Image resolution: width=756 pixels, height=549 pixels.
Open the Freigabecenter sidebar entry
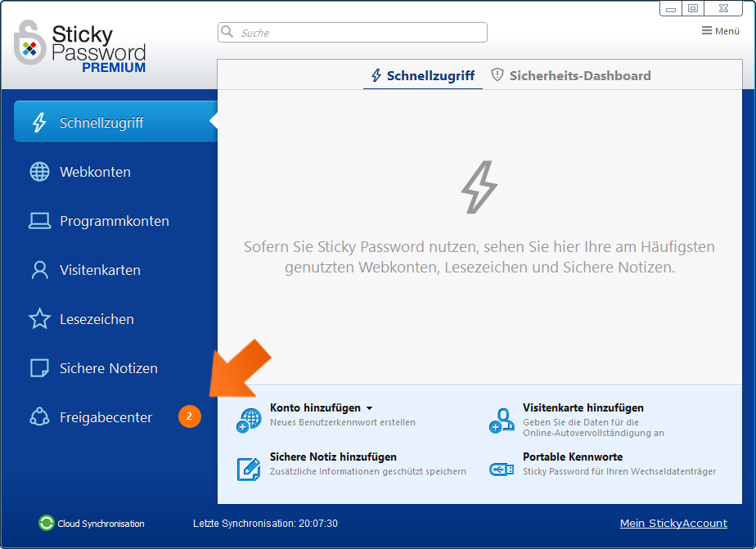pos(115,417)
